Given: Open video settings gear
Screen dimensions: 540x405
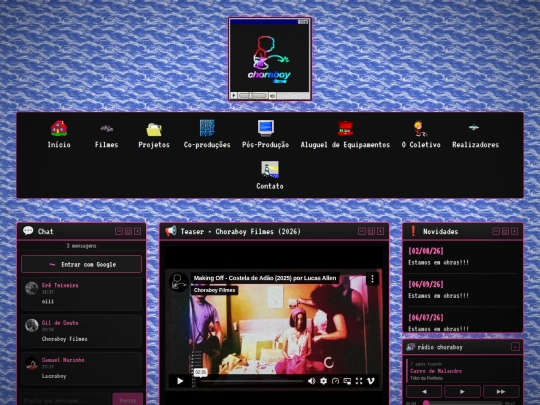Looking at the screenshot, I should 323,381.
